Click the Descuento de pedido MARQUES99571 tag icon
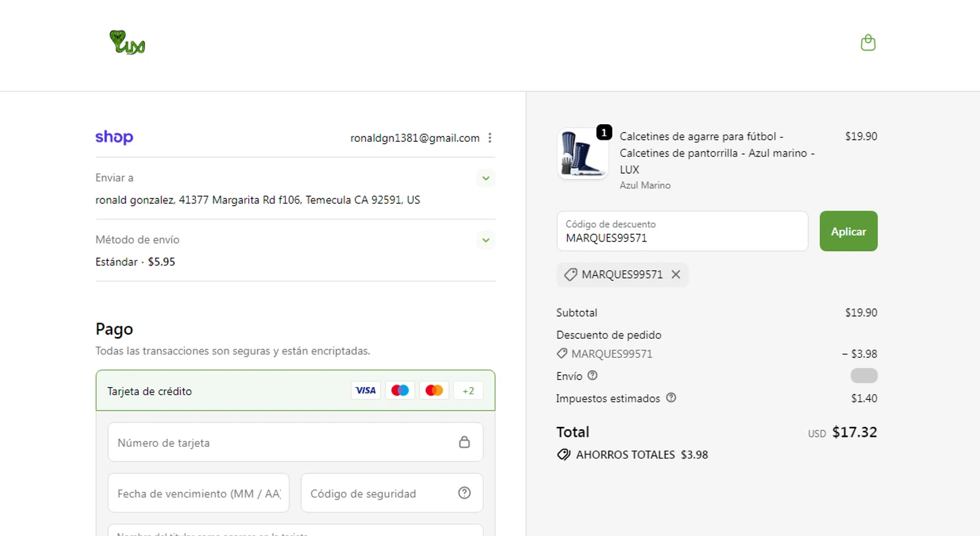Viewport: 980px width, 536px height. (562, 353)
